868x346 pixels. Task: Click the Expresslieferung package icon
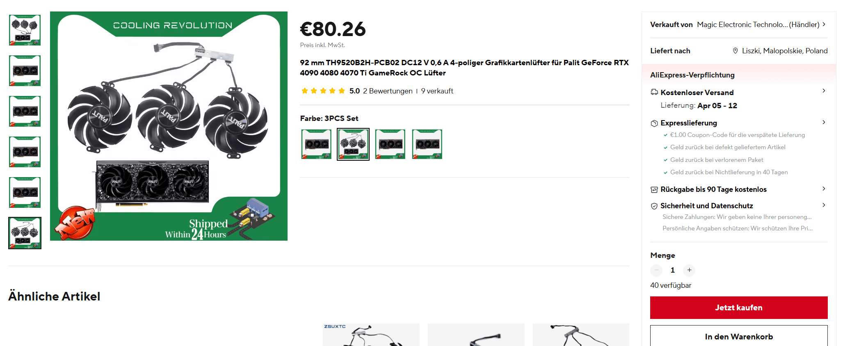654,123
